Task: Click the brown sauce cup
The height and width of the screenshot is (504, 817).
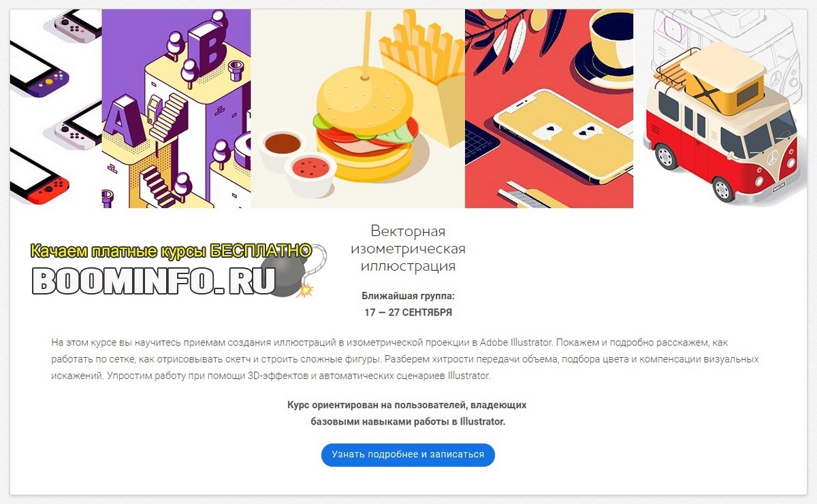Action: coord(280,149)
